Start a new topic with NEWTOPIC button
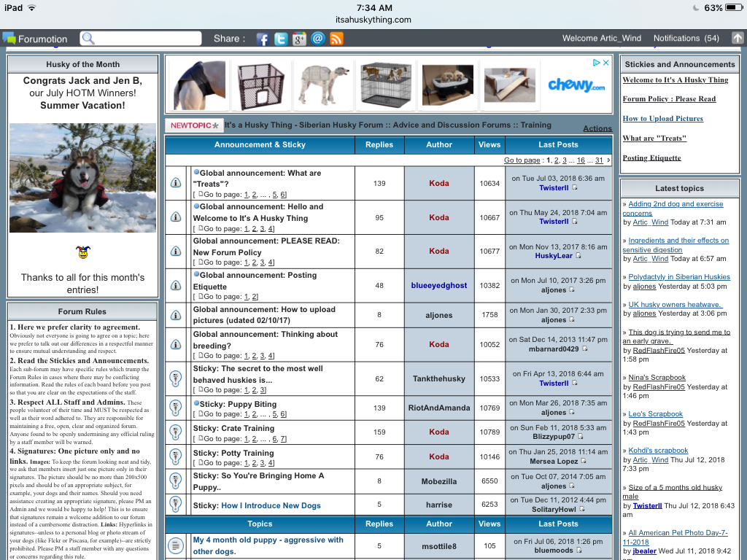This screenshot has width=747, height=560. tap(194, 125)
